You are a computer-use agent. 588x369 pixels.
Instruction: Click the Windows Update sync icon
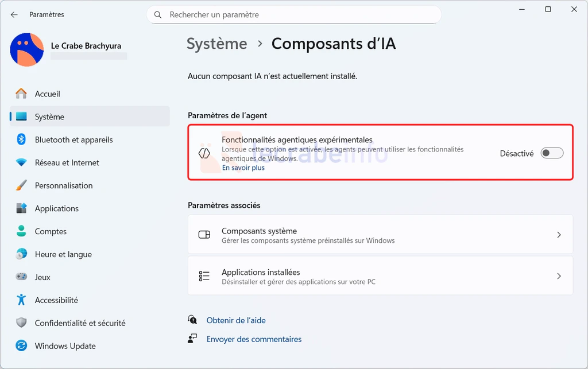tap(21, 346)
